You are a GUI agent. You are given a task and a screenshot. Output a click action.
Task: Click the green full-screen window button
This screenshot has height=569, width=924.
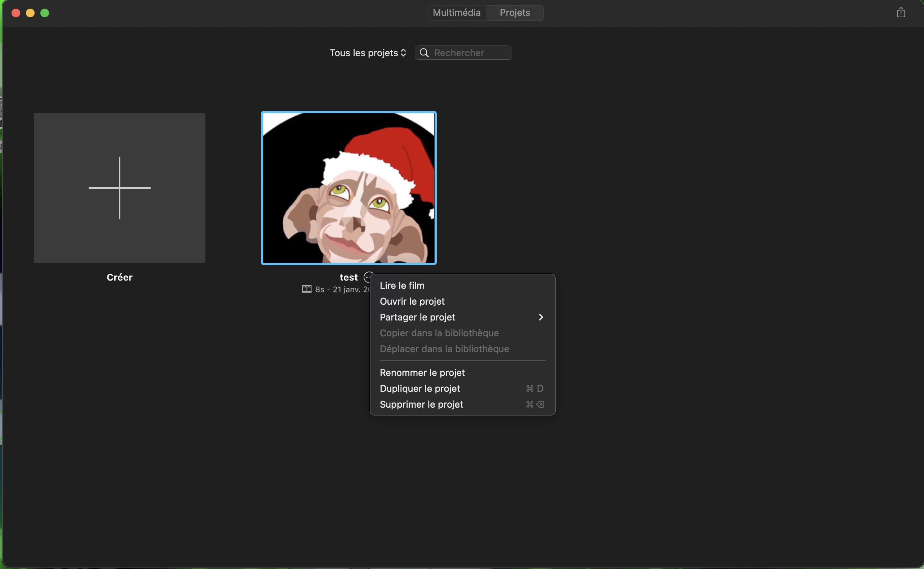(x=45, y=13)
